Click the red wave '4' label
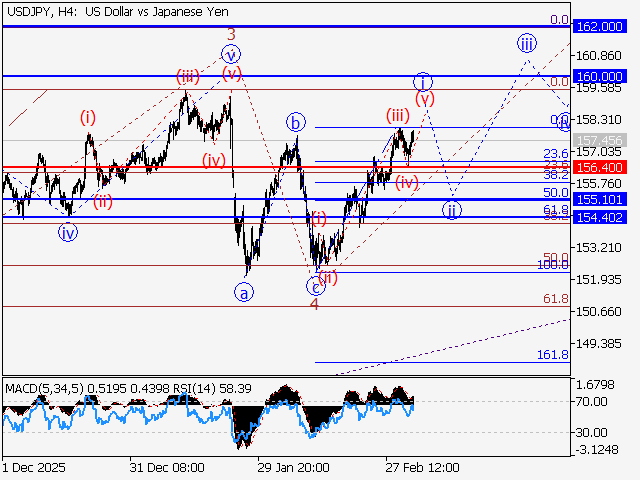640x480 pixels. click(x=314, y=303)
